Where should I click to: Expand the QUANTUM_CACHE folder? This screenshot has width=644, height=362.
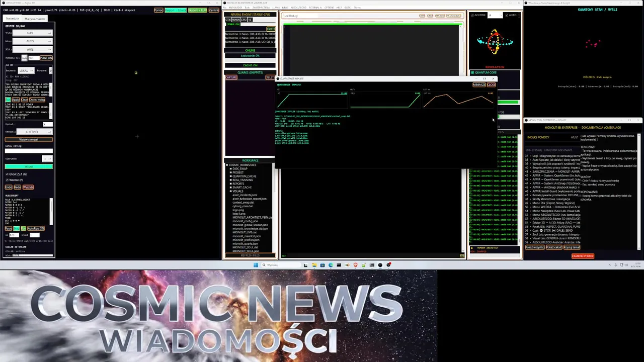pyautogui.click(x=231, y=176)
